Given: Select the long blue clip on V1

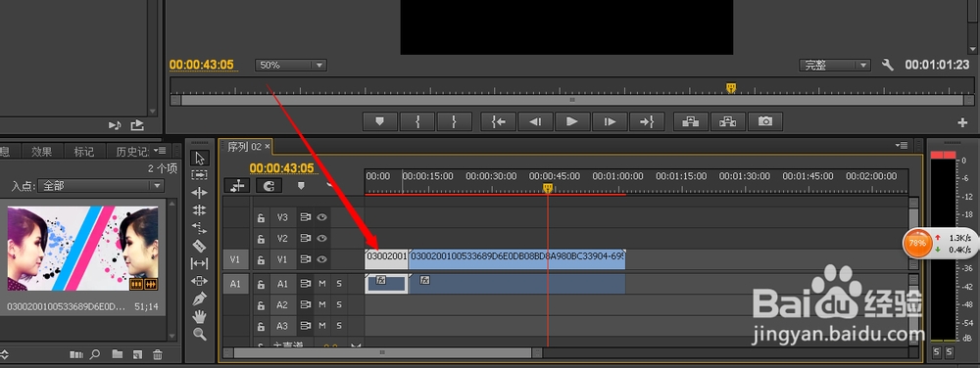Looking at the screenshot, I should (516, 259).
